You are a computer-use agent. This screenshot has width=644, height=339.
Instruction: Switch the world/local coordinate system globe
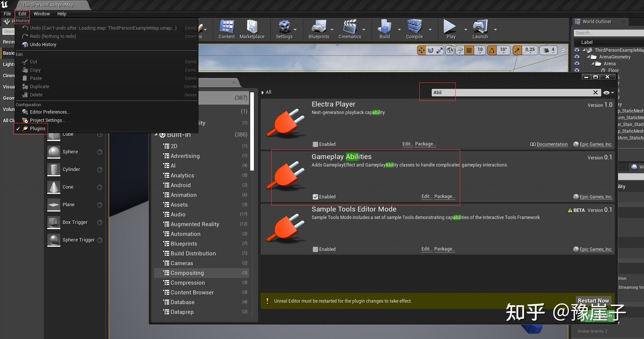click(450, 50)
